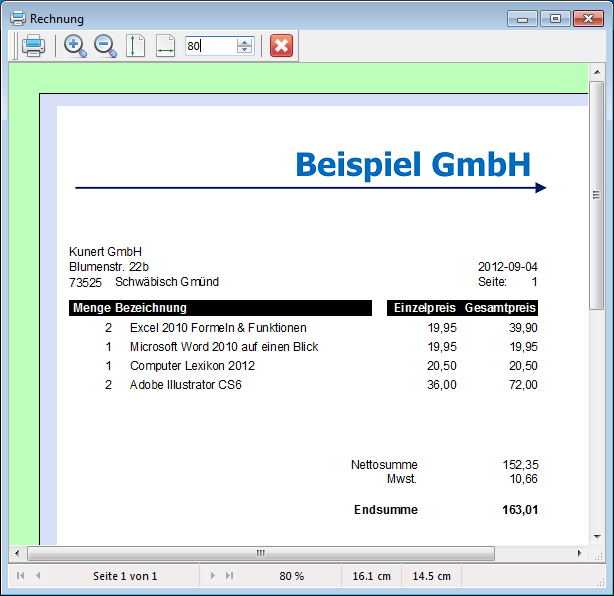The height and width of the screenshot is (596, 614).
Task: Increase zoom value with spinner up arrow
Action: (244, 42)
